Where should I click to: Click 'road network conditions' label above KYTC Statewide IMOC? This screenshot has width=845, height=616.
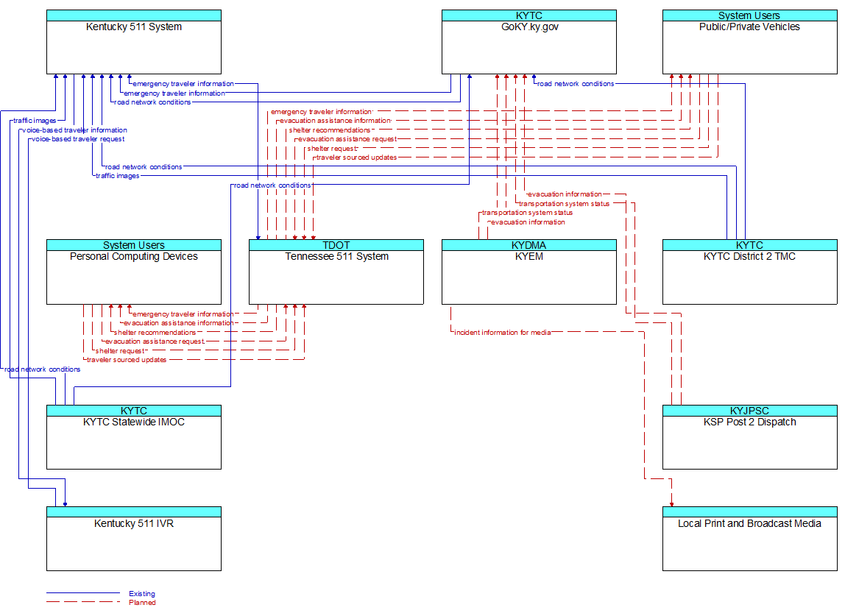(x=42, y=369)
